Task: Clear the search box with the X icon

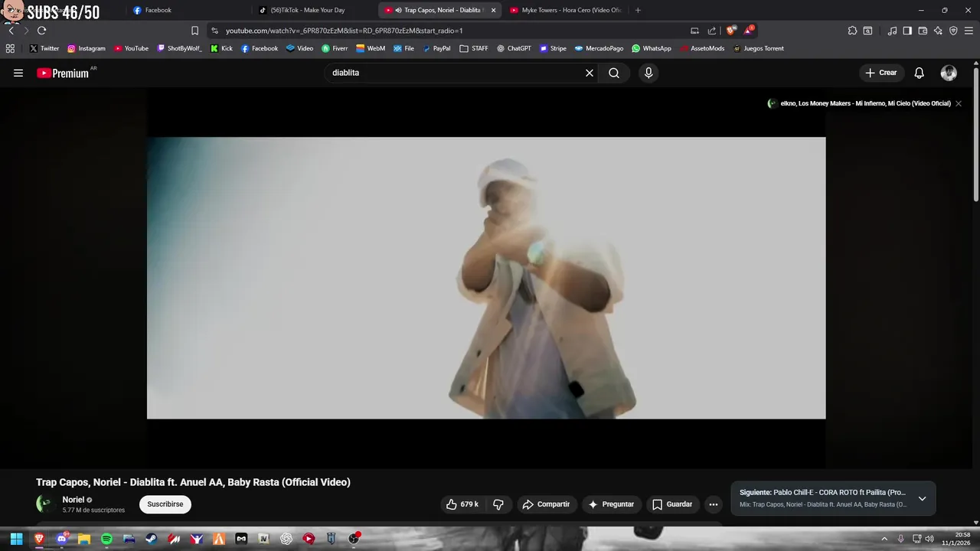Action: (x=590, y=73)
